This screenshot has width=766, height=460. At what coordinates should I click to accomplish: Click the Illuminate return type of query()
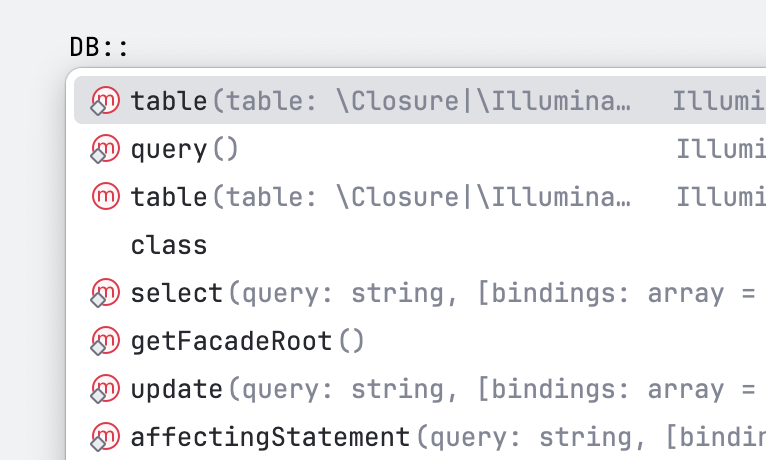[x=721, y=148]
